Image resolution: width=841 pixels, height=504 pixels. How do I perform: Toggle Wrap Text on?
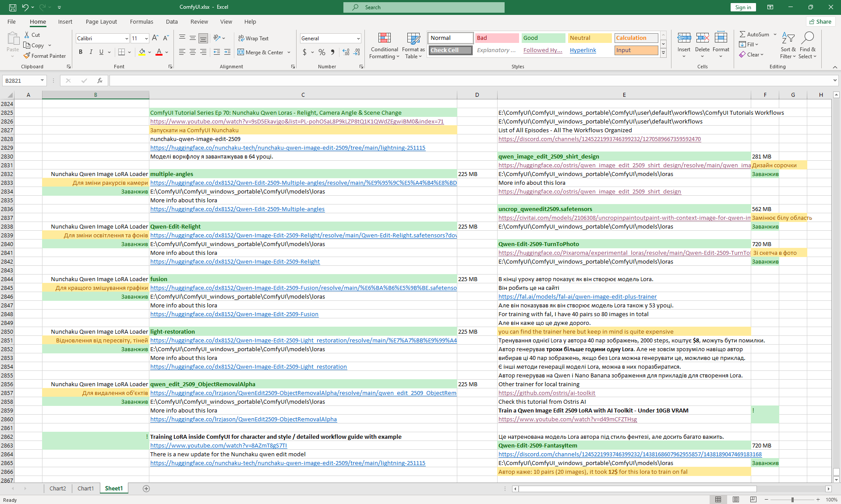coord(253,38)
